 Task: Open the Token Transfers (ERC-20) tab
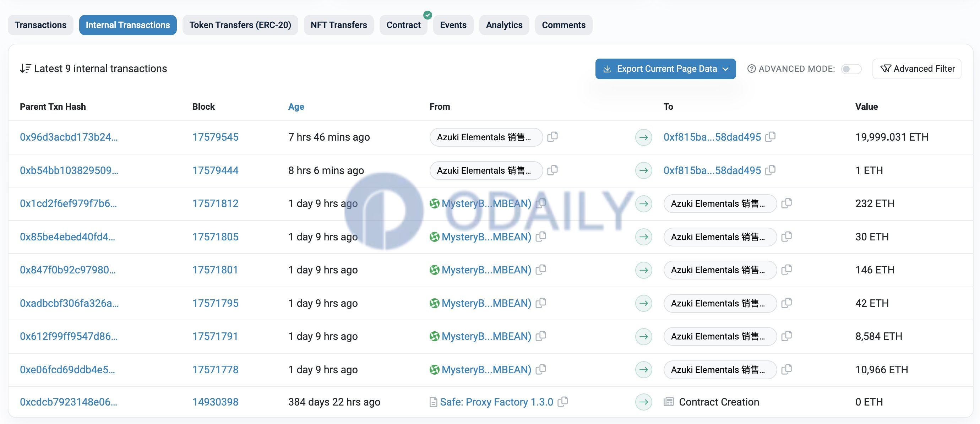point(240,25)
